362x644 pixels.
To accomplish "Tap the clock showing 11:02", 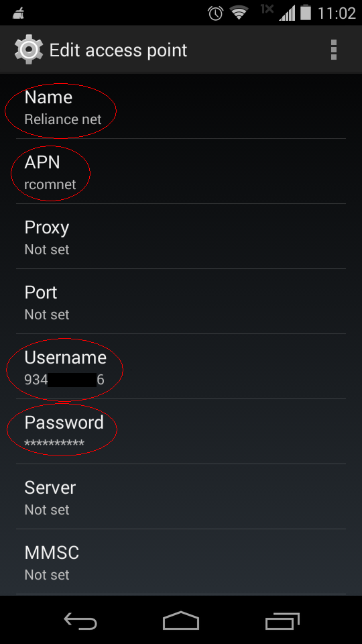I will tap(337, 13).
